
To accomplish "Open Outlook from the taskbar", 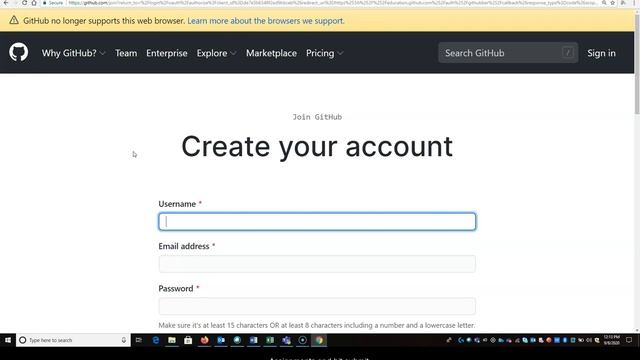I will coord(221,340).
